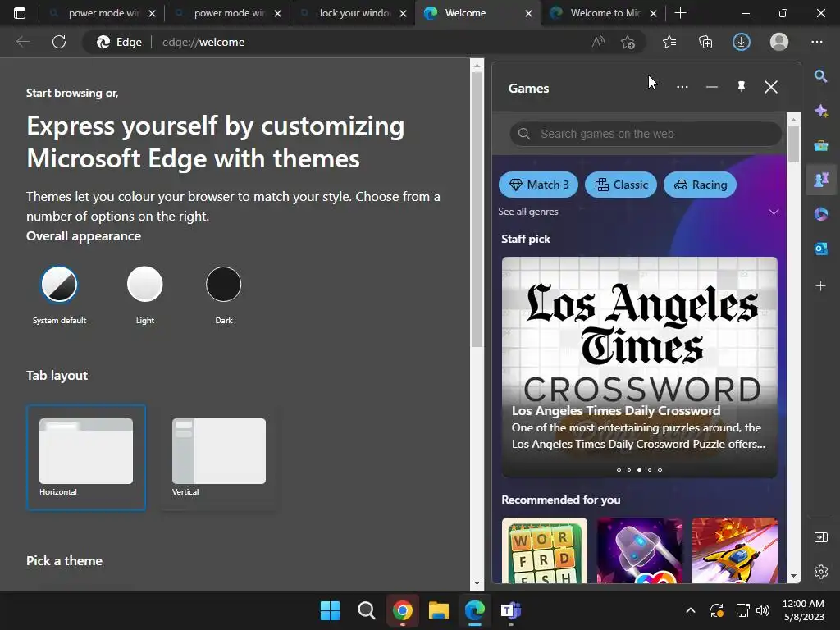Open the Favorites list icon
The height and width of the screenshot is (630, 840).
pos(669,42)
